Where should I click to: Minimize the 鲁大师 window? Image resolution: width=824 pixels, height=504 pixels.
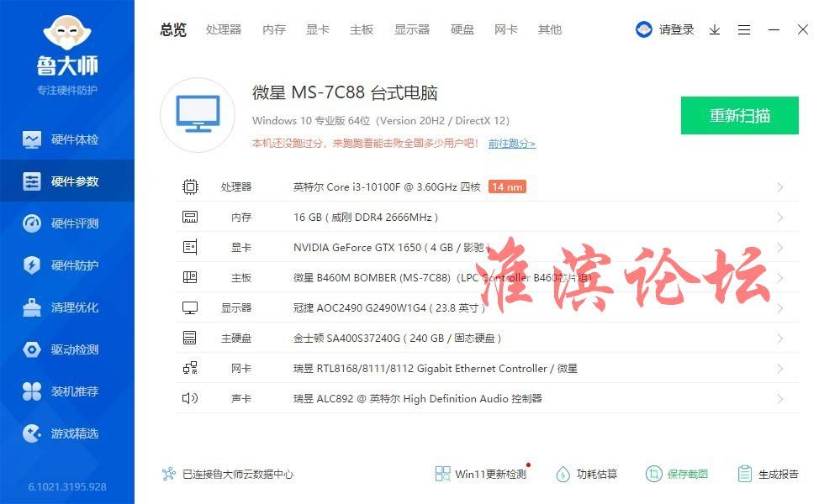coord(774,30)
